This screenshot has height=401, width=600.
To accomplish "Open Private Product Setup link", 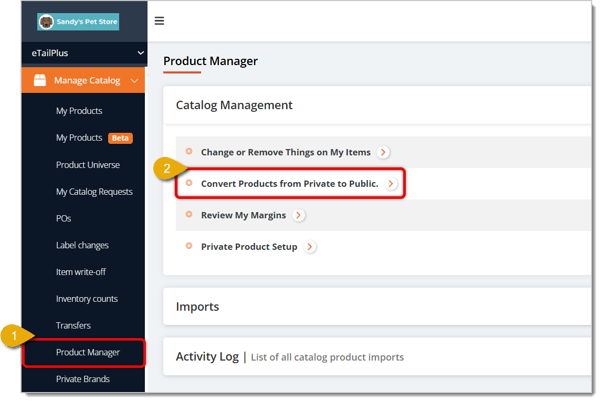I will coord(249,247).
